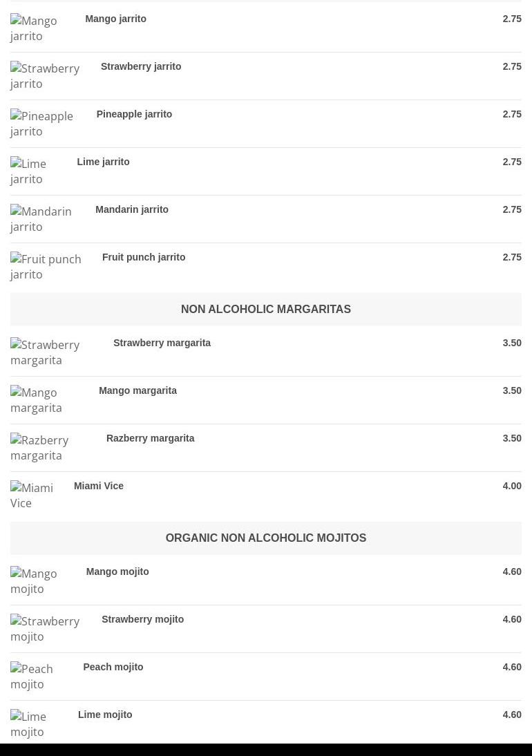Click the Non Alcoholic Margaritas section header

pyautogui.click(x=266, y=309)
